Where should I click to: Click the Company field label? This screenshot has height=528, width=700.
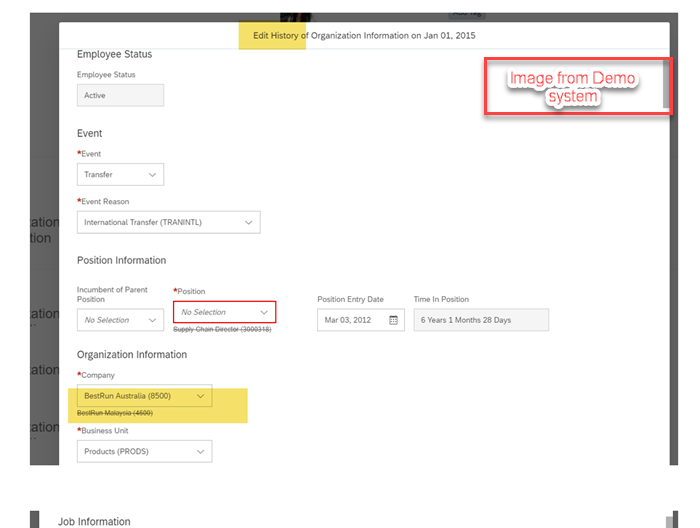pyautogui.click(x=96, y=375)
